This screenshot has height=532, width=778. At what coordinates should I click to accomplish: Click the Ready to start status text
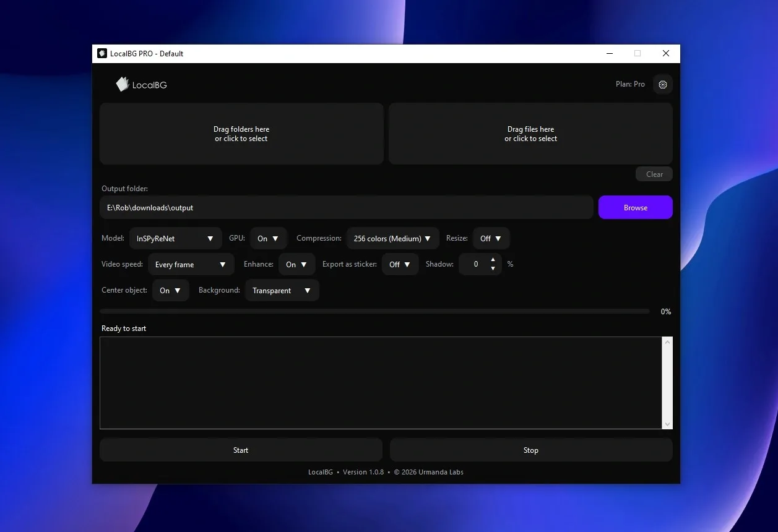coord(124,328)
